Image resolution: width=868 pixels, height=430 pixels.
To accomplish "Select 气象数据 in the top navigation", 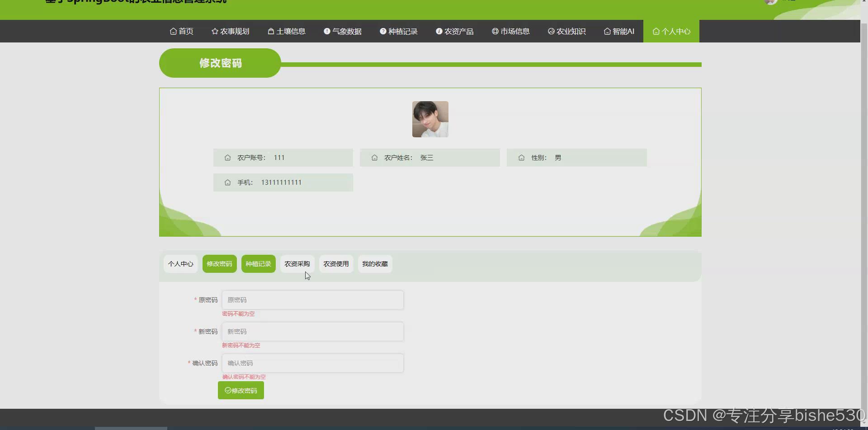I will pos(342,31).
